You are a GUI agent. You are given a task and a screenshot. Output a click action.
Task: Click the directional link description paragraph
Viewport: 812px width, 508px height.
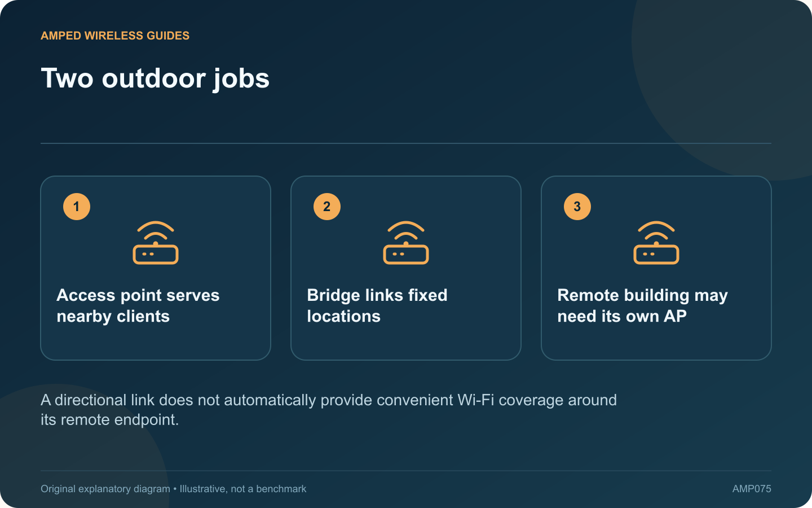coord(329,410)
